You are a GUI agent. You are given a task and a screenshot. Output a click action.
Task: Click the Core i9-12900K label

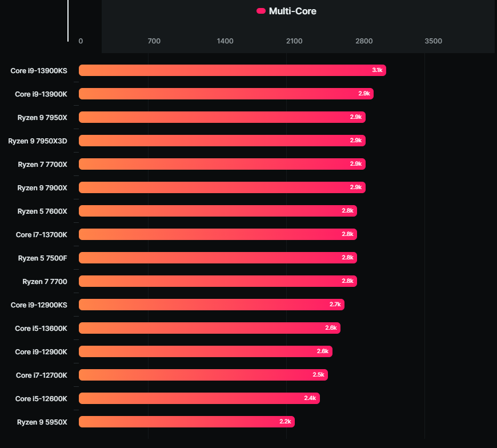coord(41,352)
